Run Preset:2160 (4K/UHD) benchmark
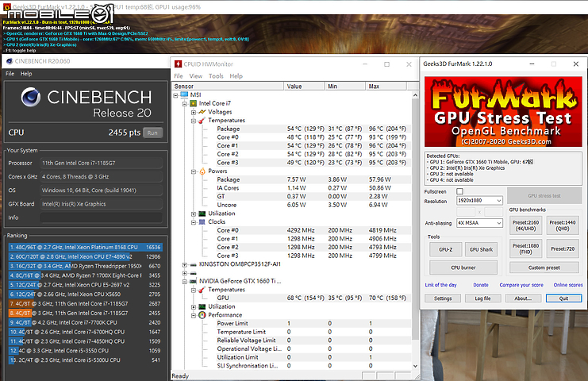Screen dimensions: 588x381 click(x=525, y=225)
